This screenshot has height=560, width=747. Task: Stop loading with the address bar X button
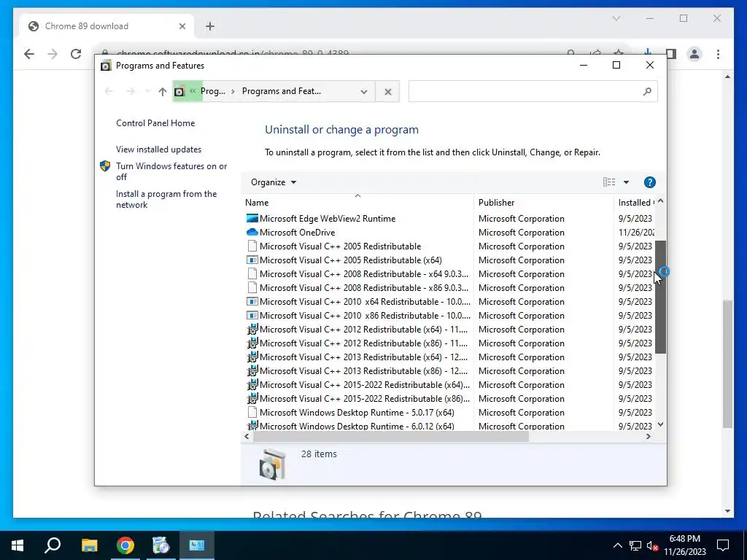click(388, 91)
